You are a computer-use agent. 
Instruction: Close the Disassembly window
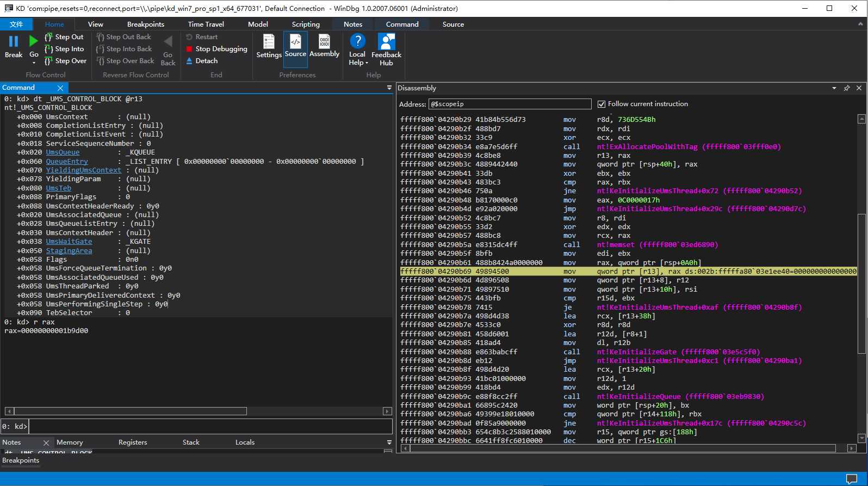(859, 88)
